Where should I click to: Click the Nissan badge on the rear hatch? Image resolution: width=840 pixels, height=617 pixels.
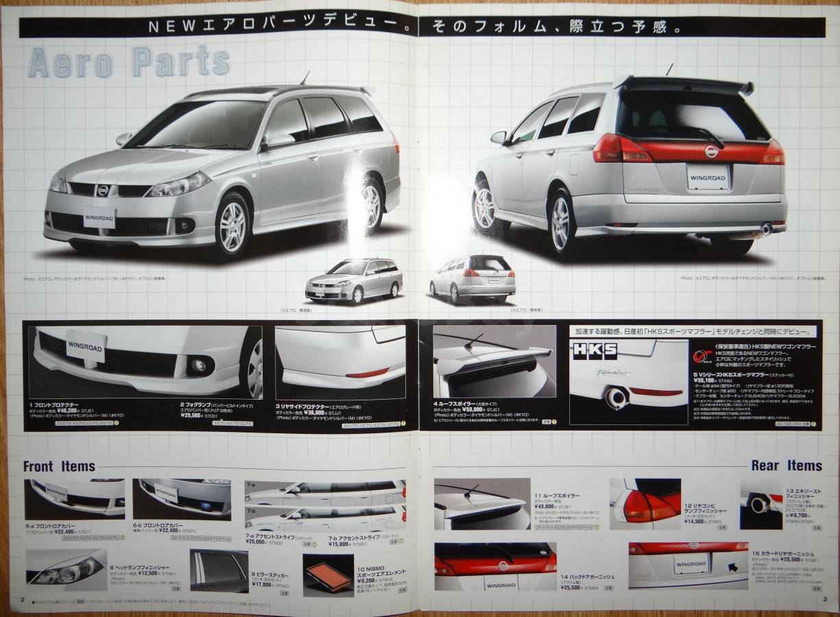[x=711, y=152]
